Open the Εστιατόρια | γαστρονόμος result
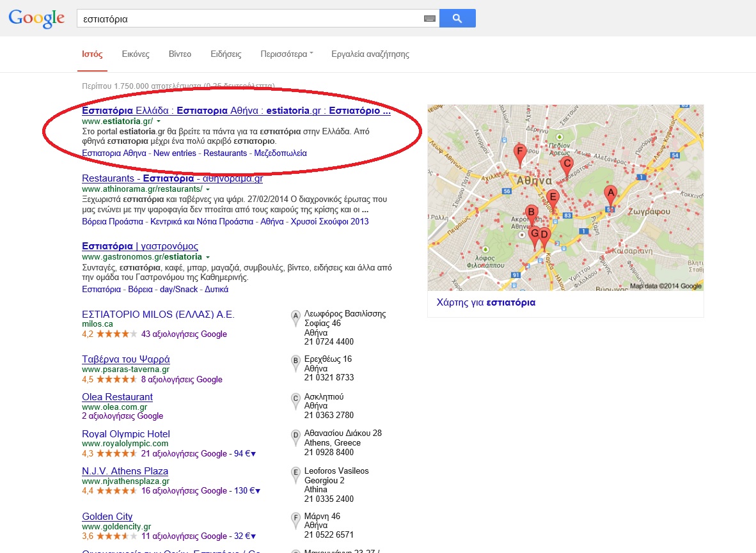This screenshot has height=553, width=756. click(x=140, y=246)
